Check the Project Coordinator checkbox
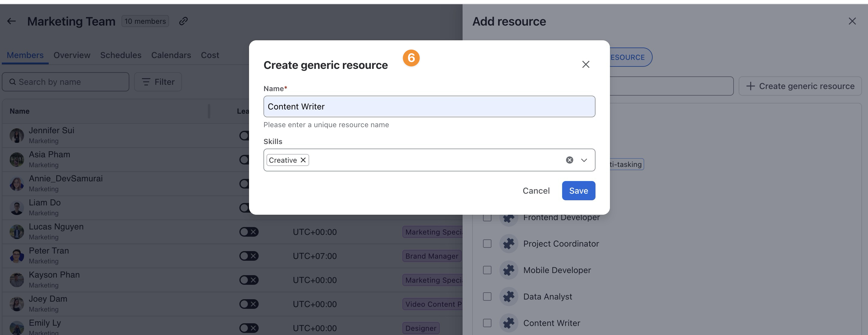 (x=487, y=244)
